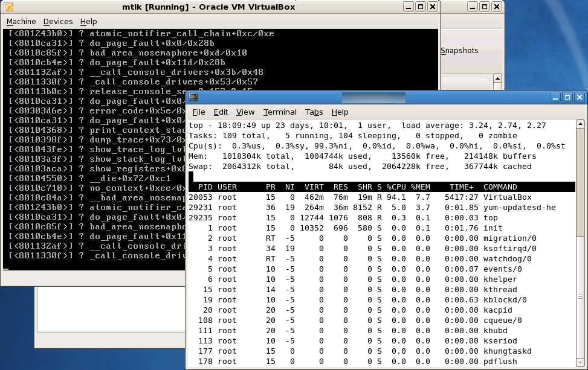Image resolution: width=588 pixels, height=370 pixels.
Task: Click the VirtualBox icon in the mtik title bar
Action: tap(8, 7)
